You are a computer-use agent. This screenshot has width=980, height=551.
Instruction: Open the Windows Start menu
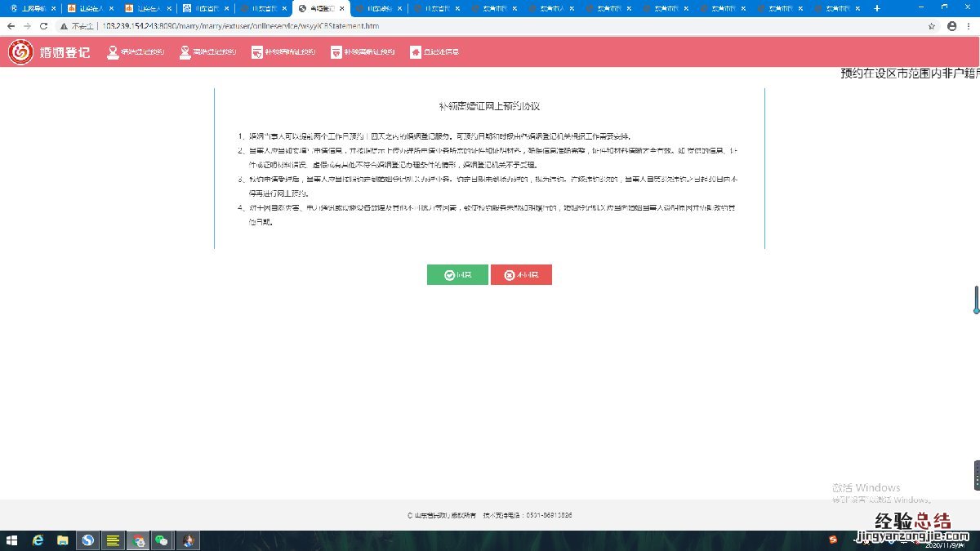[12, 540]
